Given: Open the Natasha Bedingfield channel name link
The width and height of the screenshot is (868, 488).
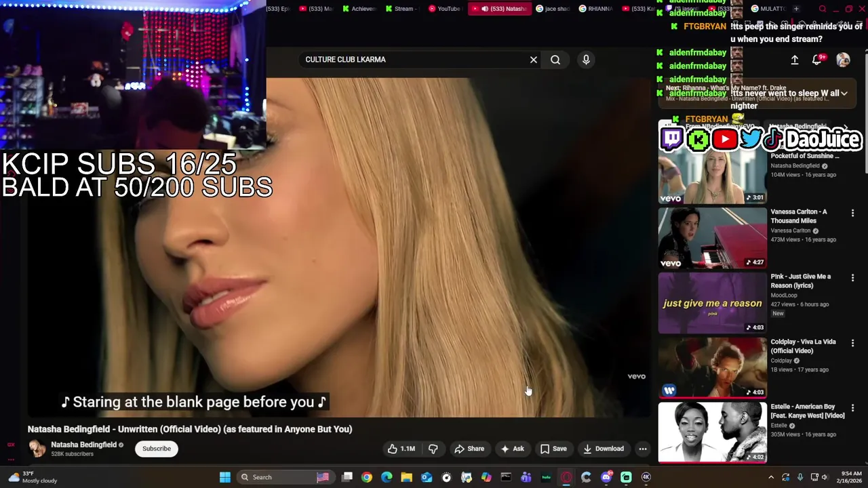Looking at the screenshot, I should coord(83,445).
